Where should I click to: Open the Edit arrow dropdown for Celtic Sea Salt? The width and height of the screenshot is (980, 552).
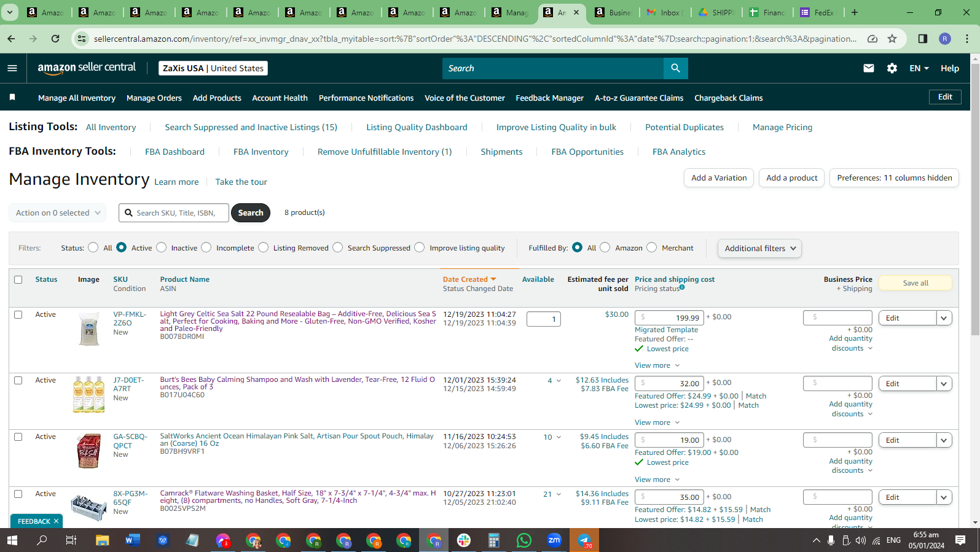pyautogui.click(x=944, y=318)
